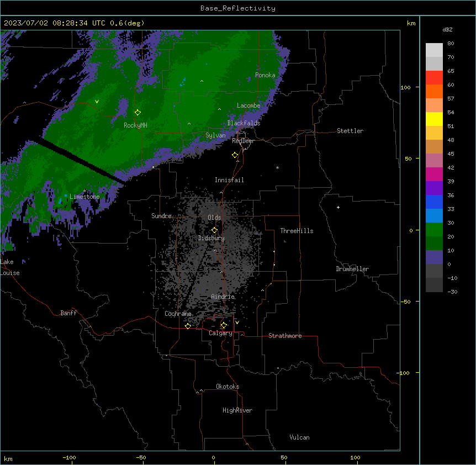Image resolution: width=476 pixels, height=465 pixels.
Task: Click the Vulcan town label
Action: 299,437
